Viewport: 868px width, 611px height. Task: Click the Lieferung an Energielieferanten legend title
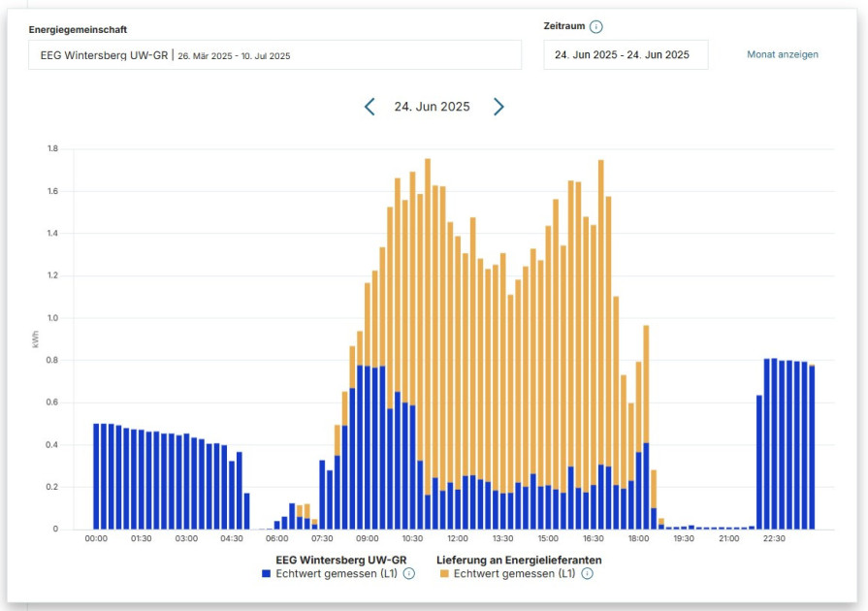coord(519,561)
